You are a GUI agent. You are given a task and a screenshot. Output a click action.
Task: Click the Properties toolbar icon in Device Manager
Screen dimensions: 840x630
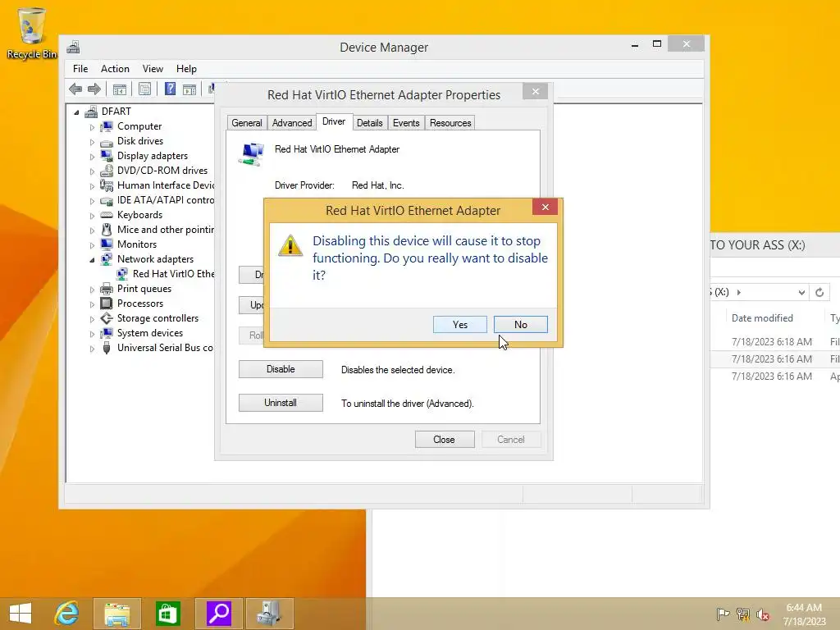144,89
